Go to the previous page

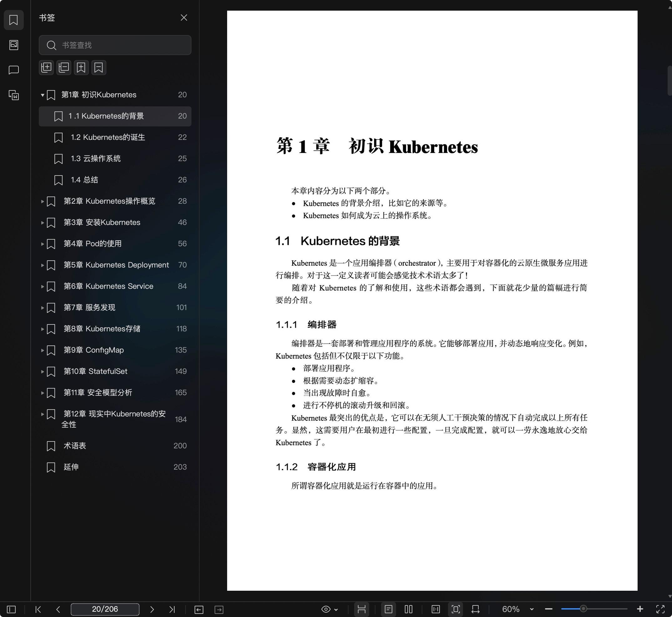(58, 609)
